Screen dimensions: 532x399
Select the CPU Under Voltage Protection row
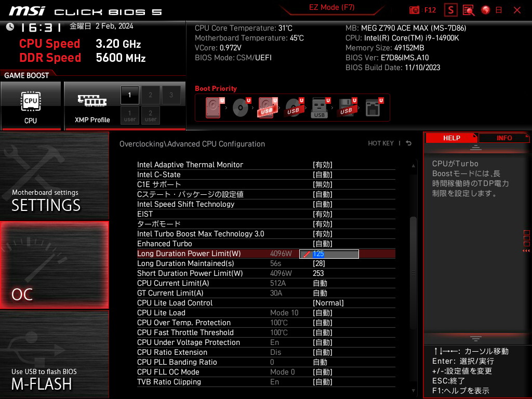click(x=266, y=342)
